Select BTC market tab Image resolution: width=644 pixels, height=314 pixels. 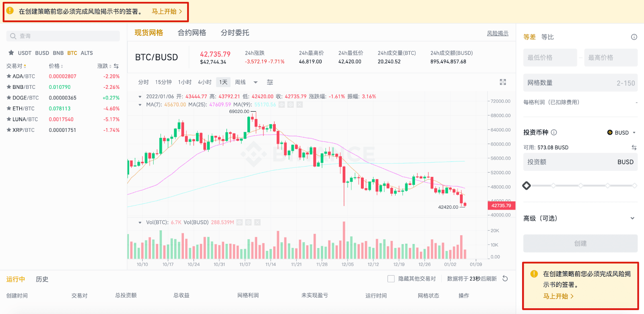click(x=72, y=53)
